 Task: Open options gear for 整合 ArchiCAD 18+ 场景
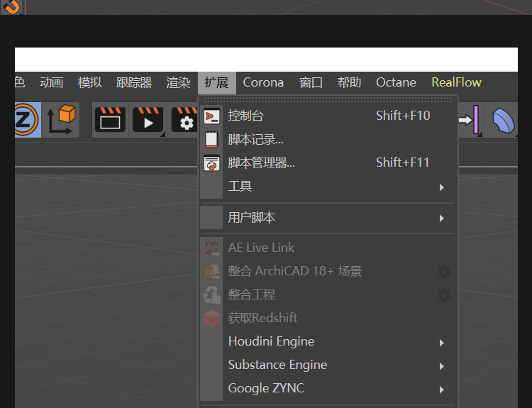coord(444,272)
